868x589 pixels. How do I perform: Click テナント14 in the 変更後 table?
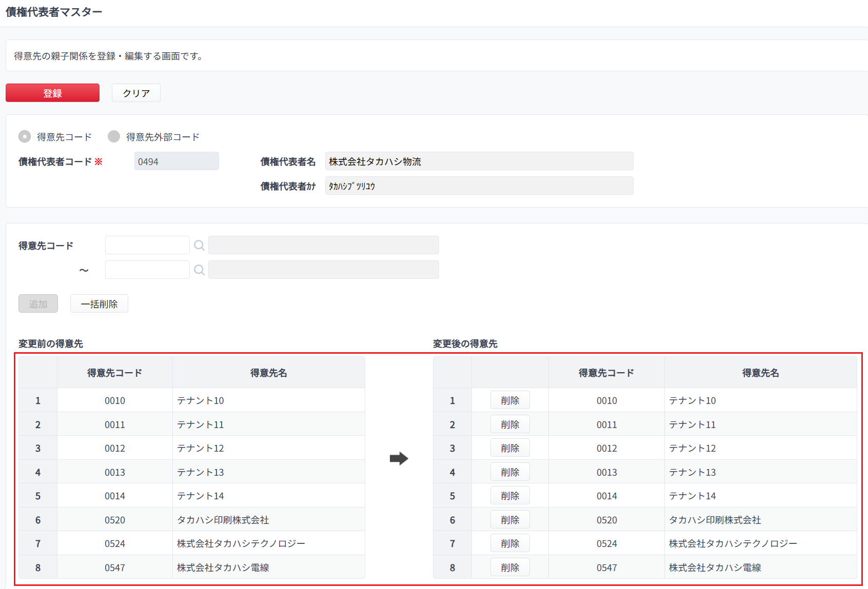pos(693,496)
